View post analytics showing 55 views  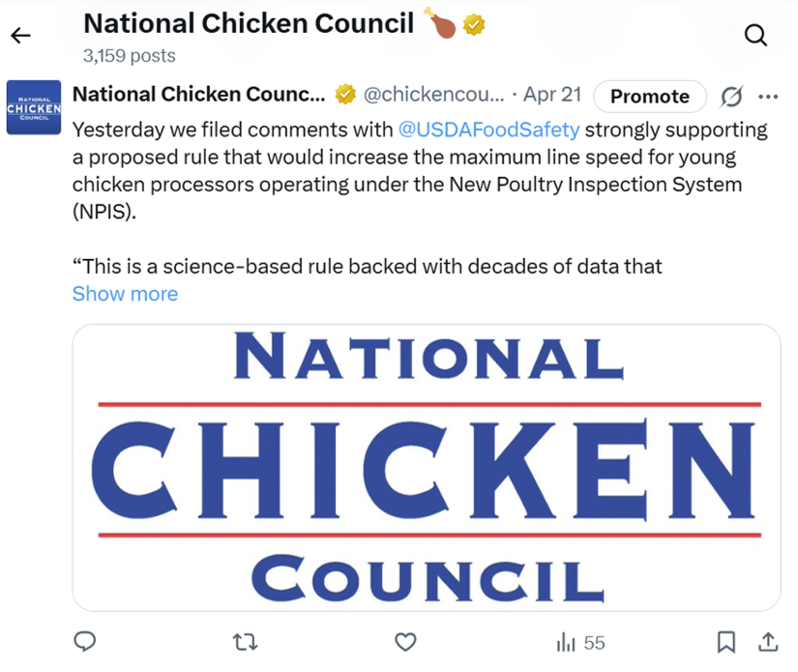pyautogui.click(x=580, y=642)
